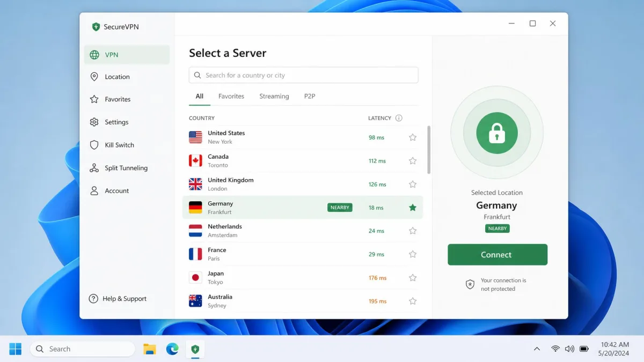The image size is (644, 362).
Task: Click the server list scrollbar thumb
Action: (x=429, y=150)
